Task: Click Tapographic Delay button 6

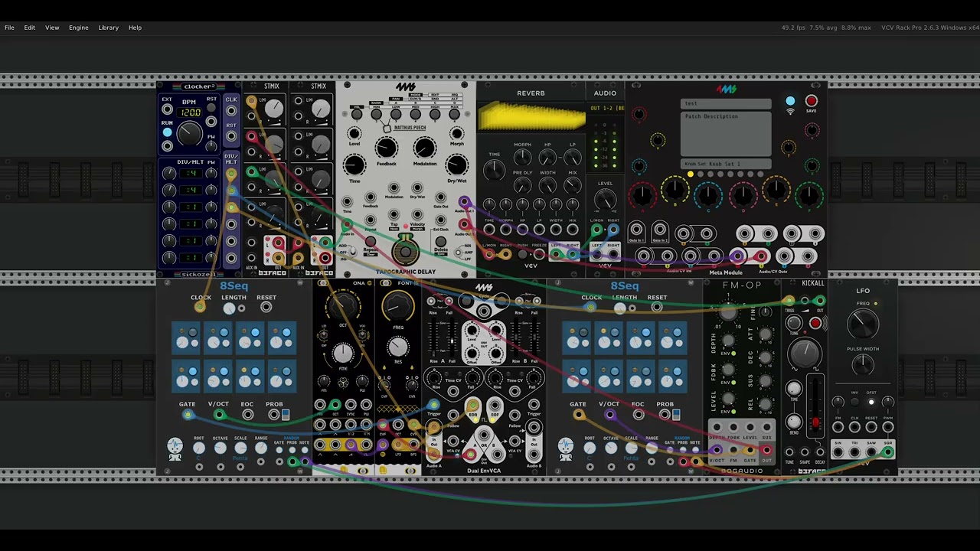Action: coord(455,115)
